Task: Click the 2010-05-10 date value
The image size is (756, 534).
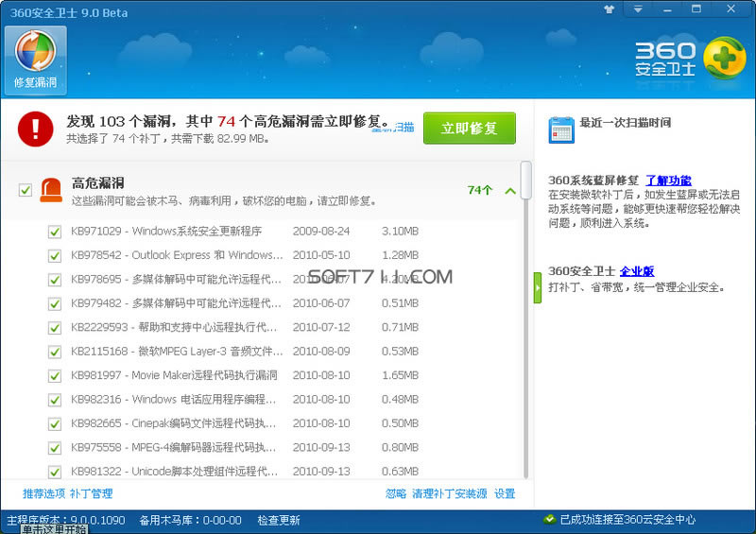Action: (321, 255)
